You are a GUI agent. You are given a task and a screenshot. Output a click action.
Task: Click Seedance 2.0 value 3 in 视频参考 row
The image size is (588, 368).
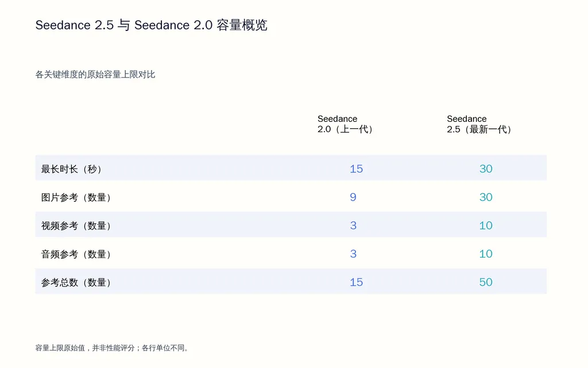(x=353, y=225)
